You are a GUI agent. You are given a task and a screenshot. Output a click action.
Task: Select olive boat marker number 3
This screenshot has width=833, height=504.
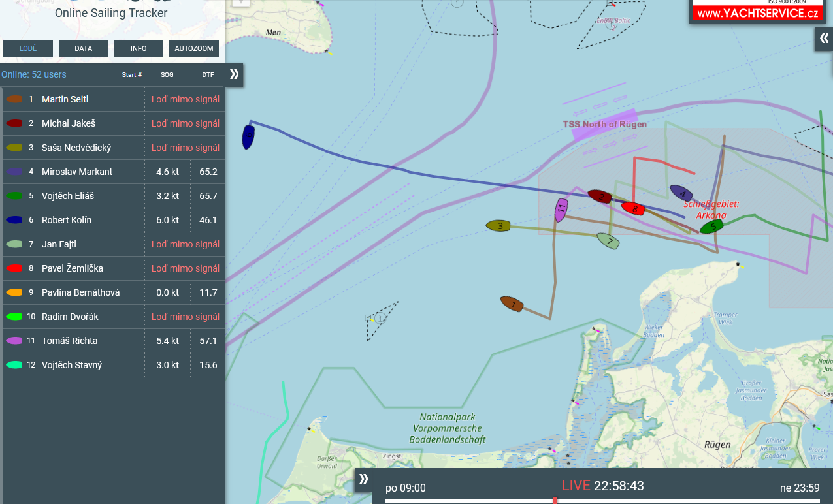[498, 226]
